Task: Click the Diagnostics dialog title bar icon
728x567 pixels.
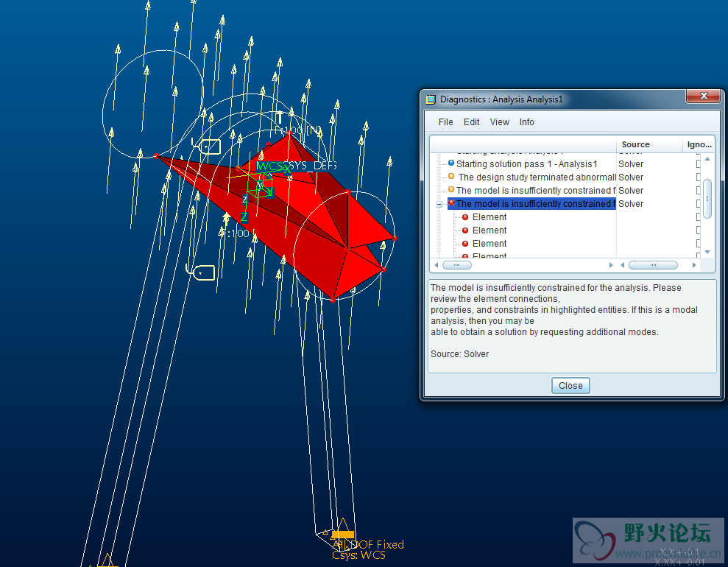Action: (x=431, y=99)
